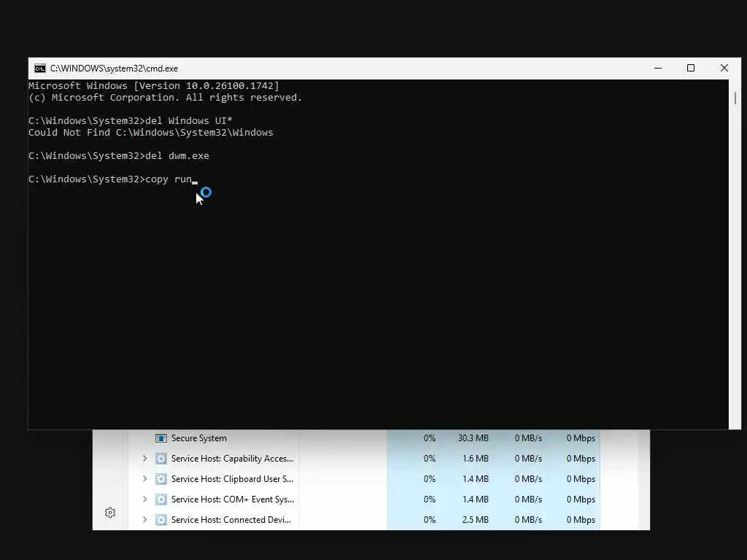
Task: Expand Service Host: Capability Access row
Action: click(x=145, y=459)
